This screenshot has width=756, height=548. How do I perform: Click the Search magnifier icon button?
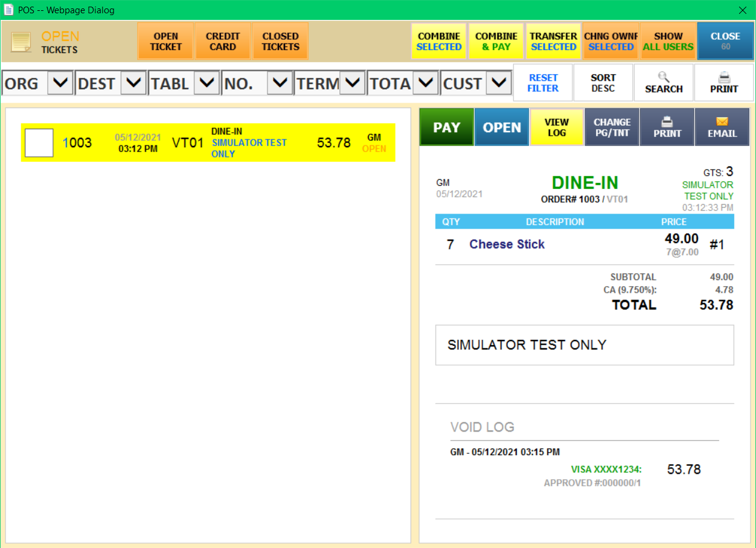663,83
